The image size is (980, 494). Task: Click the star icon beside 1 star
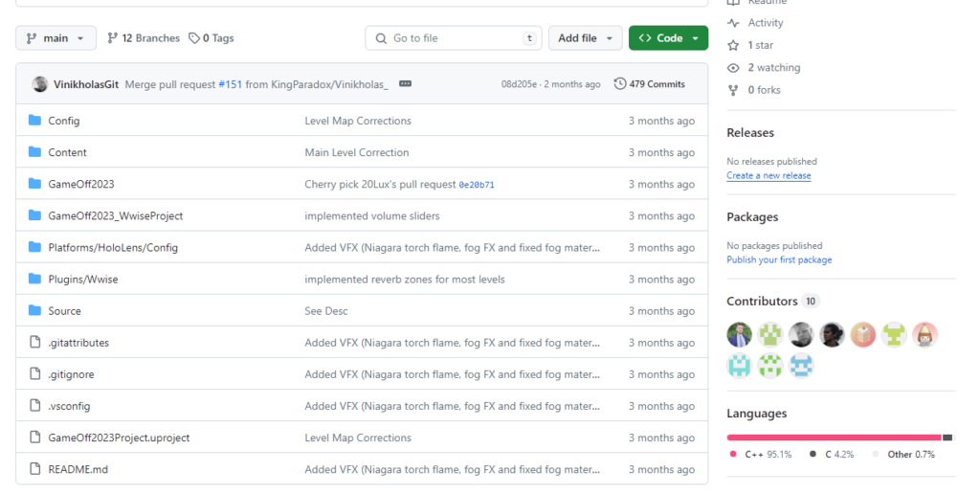coord(733,45)
